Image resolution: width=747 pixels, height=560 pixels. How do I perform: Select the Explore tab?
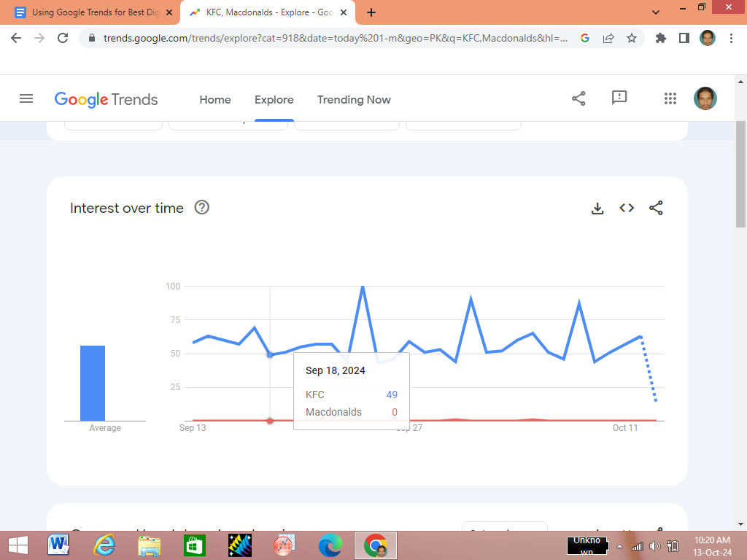pos(274,99)
